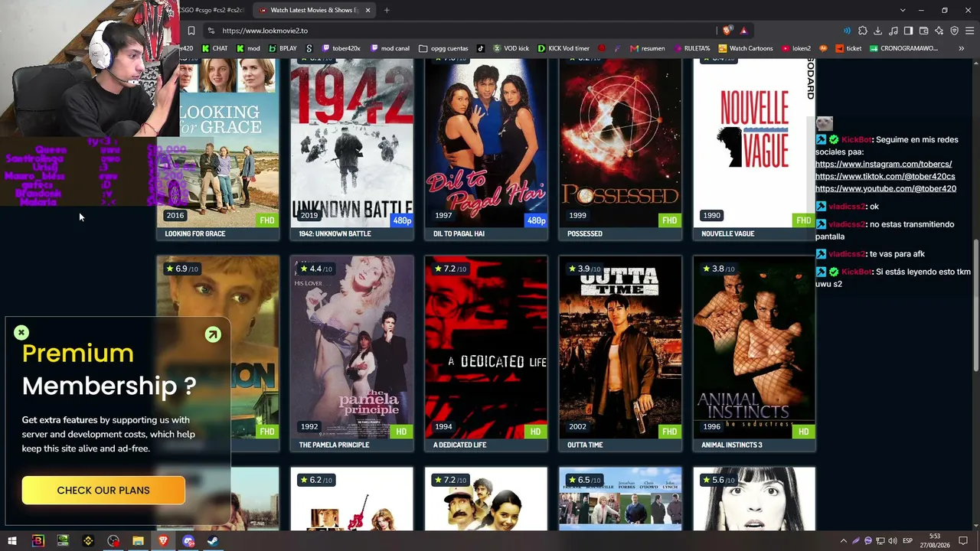This screenshot has height=551, width=980.
Task: Toggle the browser sidebar panel
Action: coord(909,31)
